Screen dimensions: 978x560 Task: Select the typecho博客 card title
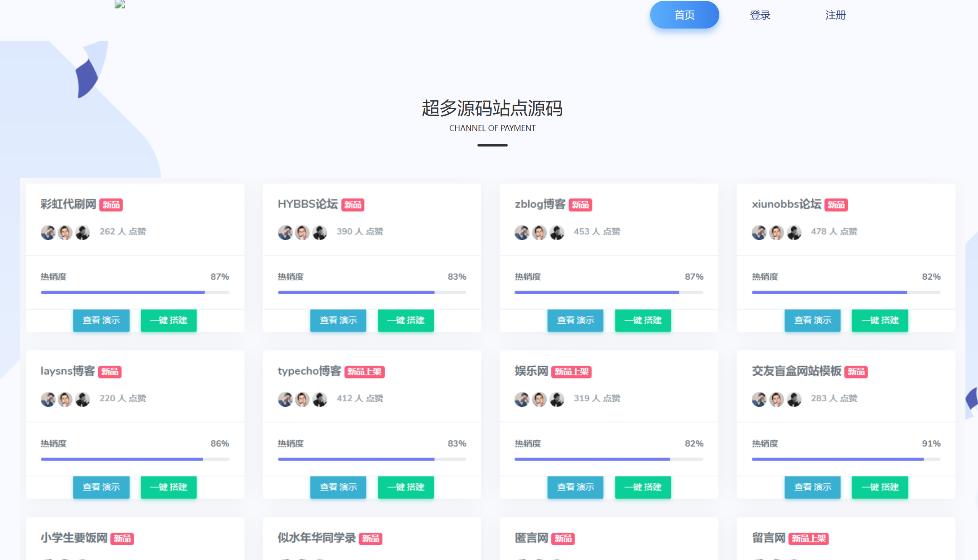click(x=309, y=372)
